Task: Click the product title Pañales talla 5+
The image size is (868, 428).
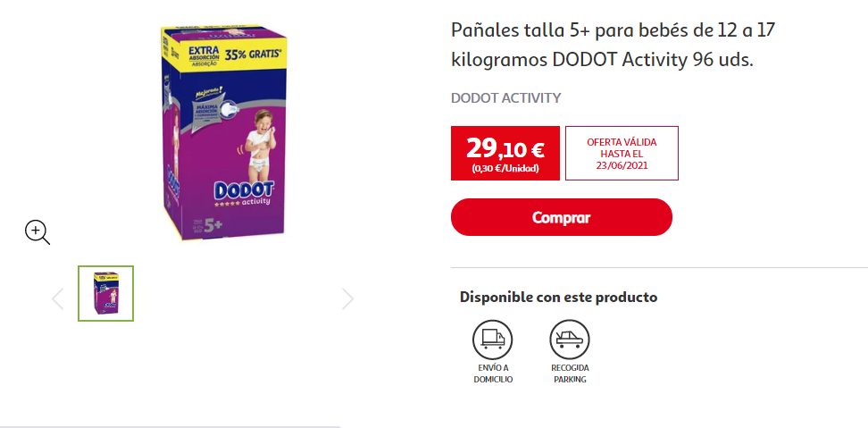Action: [613, 45]
